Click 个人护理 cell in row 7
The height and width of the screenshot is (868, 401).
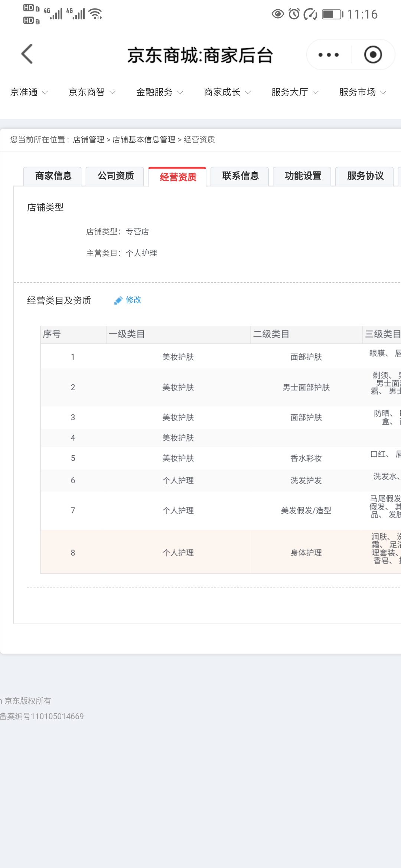(178, 510)
